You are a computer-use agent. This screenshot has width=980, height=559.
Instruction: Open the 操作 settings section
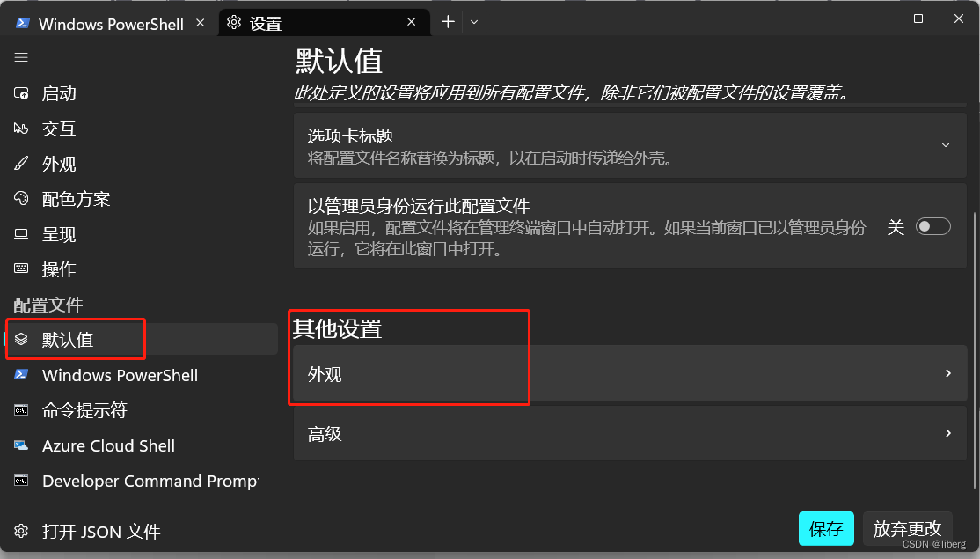click(57, 269)
